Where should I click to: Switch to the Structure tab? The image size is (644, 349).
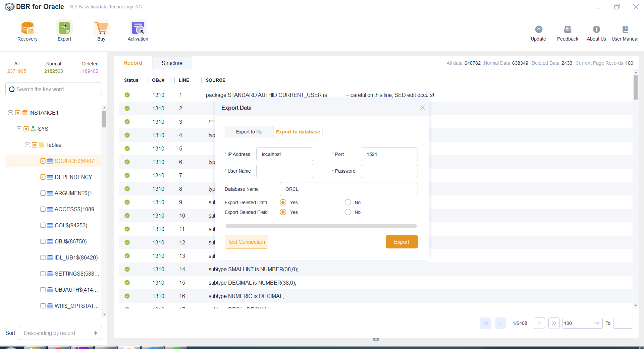point(172,63)
